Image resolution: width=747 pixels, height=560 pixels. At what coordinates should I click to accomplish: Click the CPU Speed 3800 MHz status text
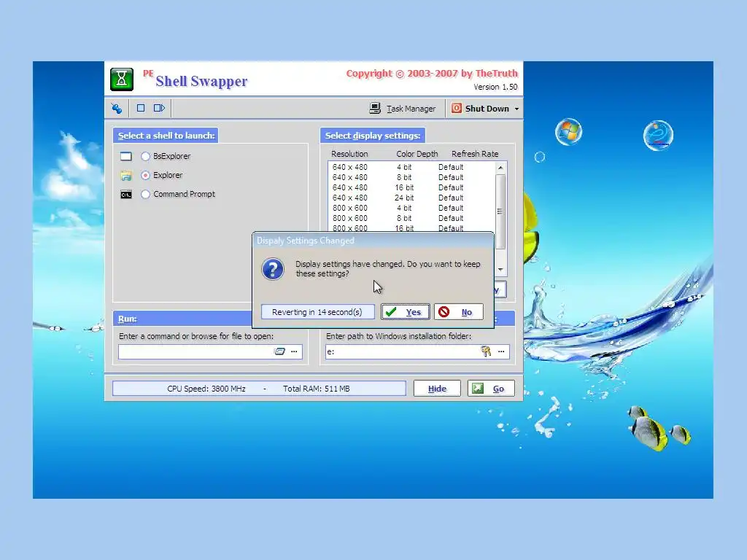click(206, 389)
